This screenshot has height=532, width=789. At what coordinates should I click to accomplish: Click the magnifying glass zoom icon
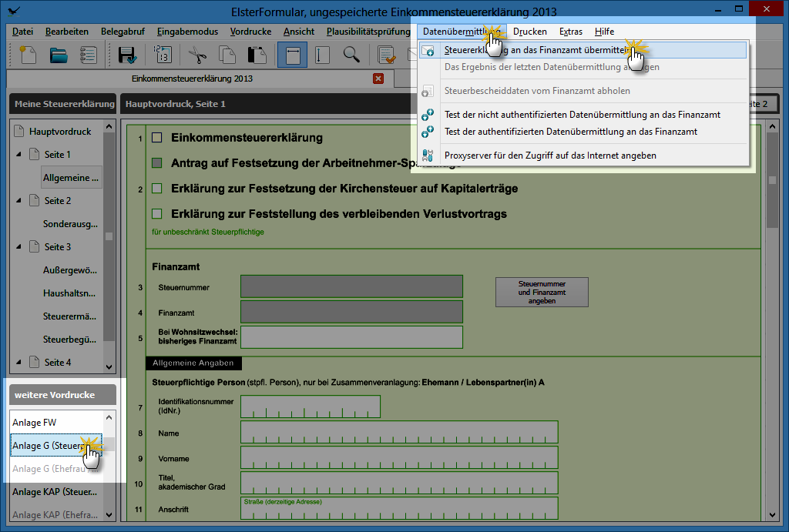[351, 55]
